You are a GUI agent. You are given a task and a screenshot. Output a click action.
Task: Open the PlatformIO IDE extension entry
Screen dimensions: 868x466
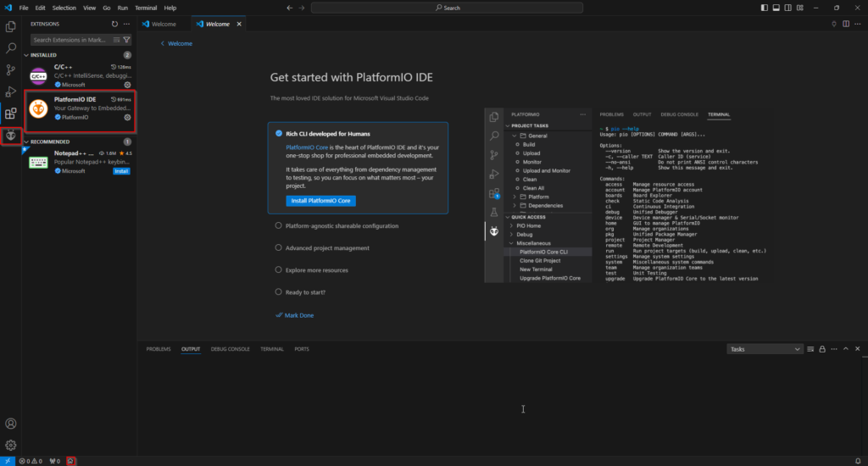(81, 108)
